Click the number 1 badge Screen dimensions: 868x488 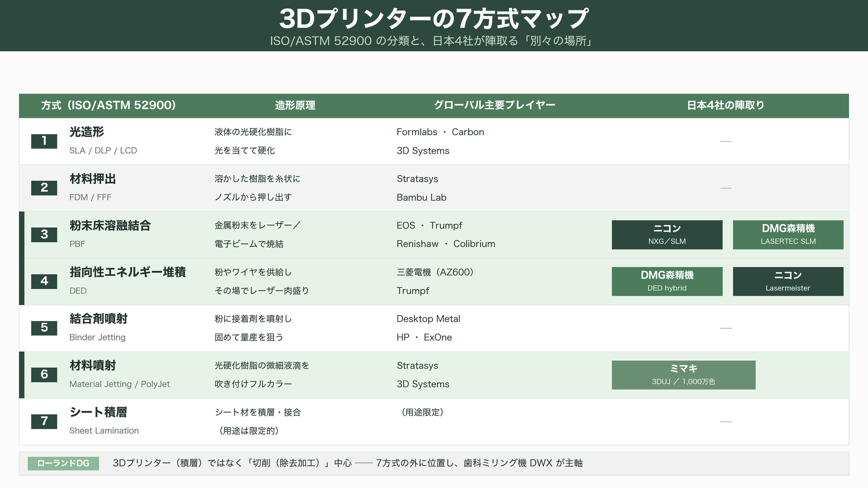[44, 141]
